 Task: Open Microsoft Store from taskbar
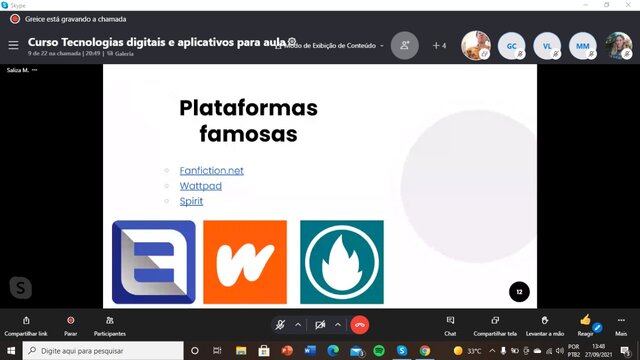(264, 351)
